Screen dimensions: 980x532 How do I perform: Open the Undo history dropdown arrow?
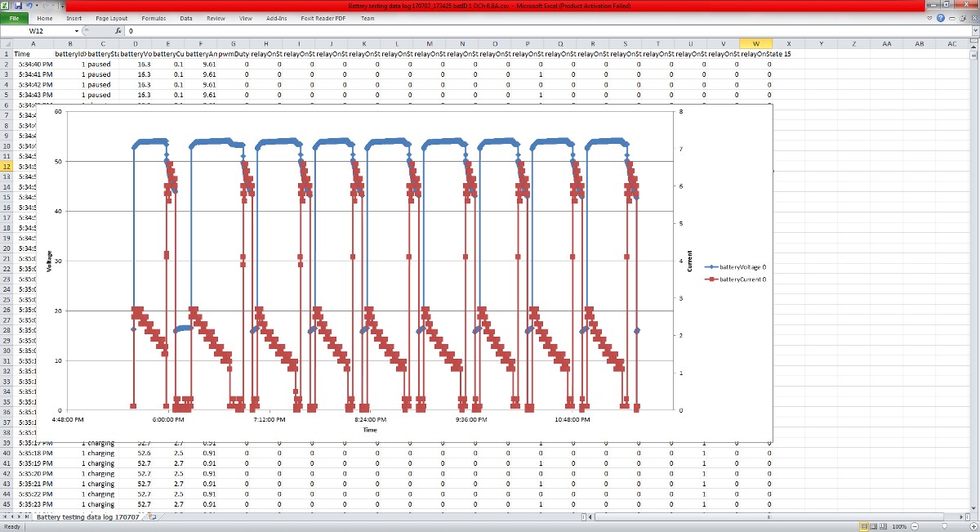click(x=37, y=6)
